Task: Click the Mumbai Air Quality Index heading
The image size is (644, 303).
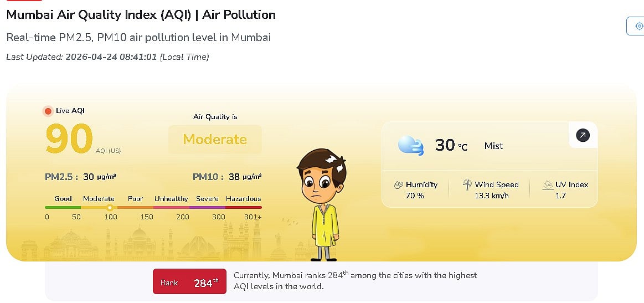Action: [x=141, y=15]
